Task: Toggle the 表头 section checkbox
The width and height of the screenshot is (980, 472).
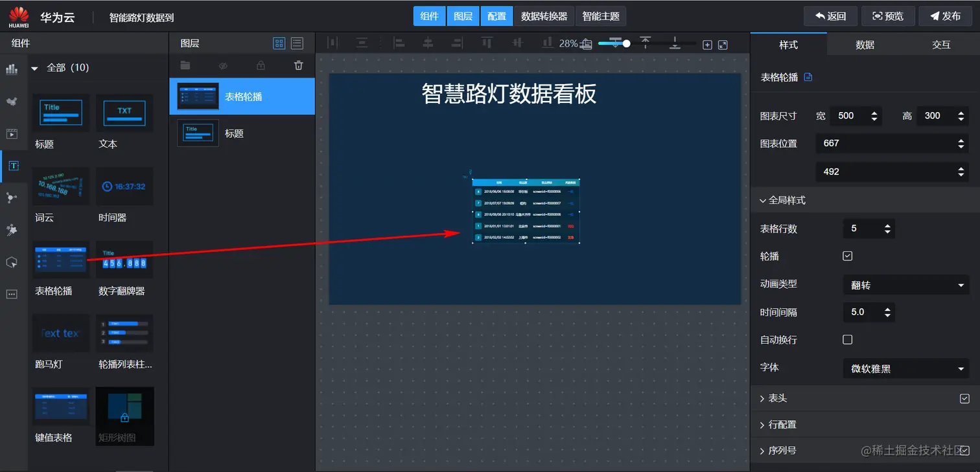Action: (964, 398)
